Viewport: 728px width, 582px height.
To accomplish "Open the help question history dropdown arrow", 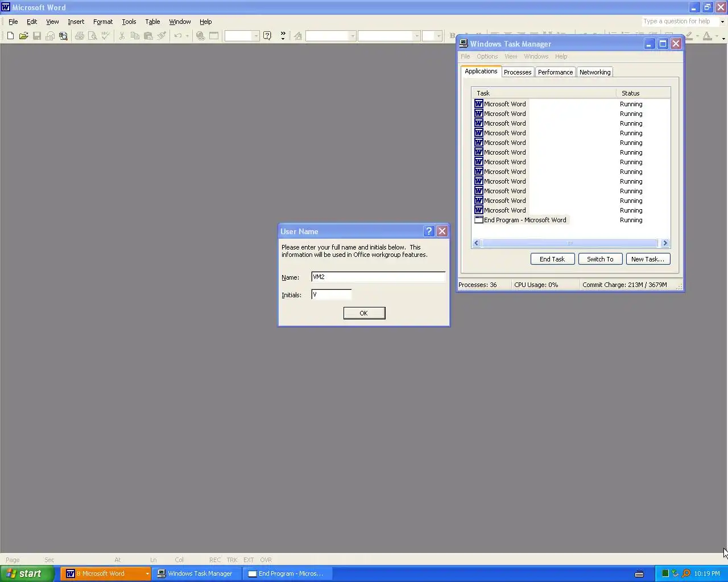I will coord(722,22).
